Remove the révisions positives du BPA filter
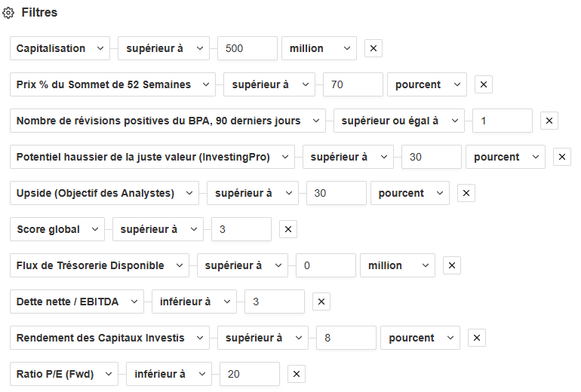 click(549, 121)
